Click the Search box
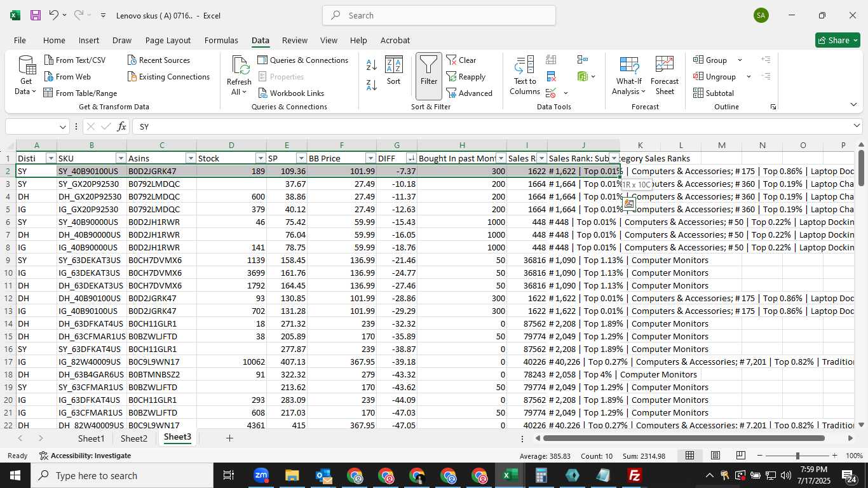Screen dimensions: 868x488 (x=439, y=15)
